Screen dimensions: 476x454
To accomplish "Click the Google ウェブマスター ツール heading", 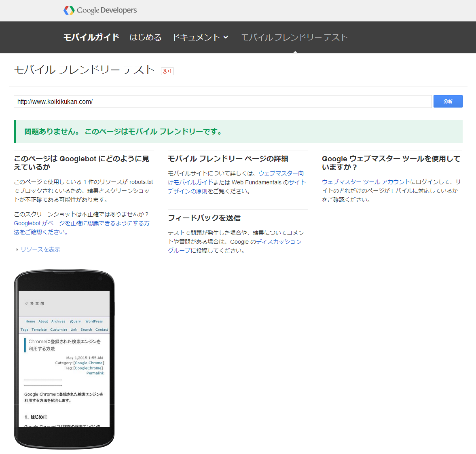I will tap(391, 163).
